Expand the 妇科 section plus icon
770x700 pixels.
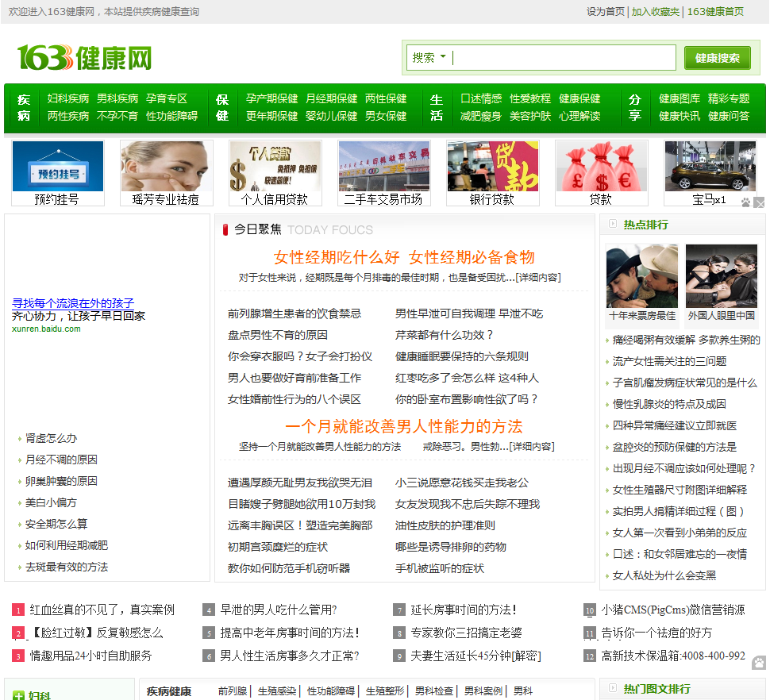pos(19,695)
